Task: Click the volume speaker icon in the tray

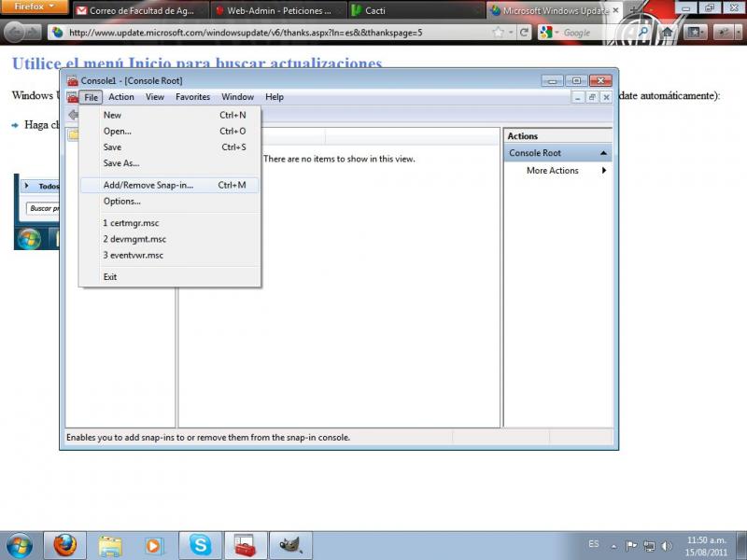Action: pyautogui.click(x=667, y=546)
